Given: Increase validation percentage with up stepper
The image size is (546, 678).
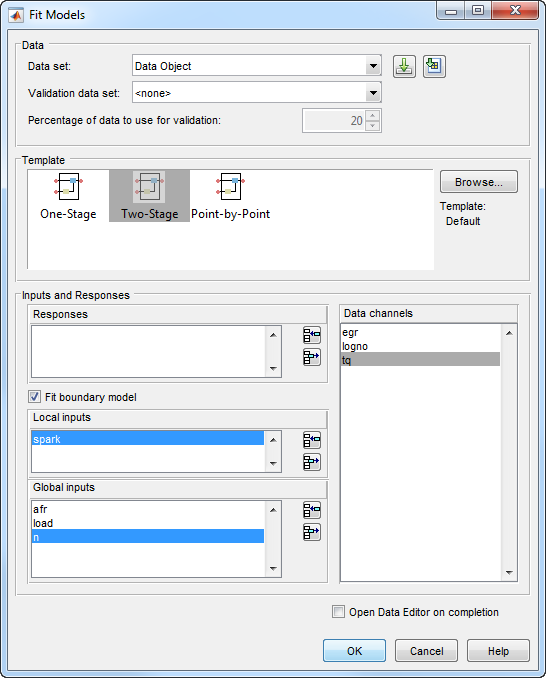Looking at the screenshot, I should coord(373,115).
